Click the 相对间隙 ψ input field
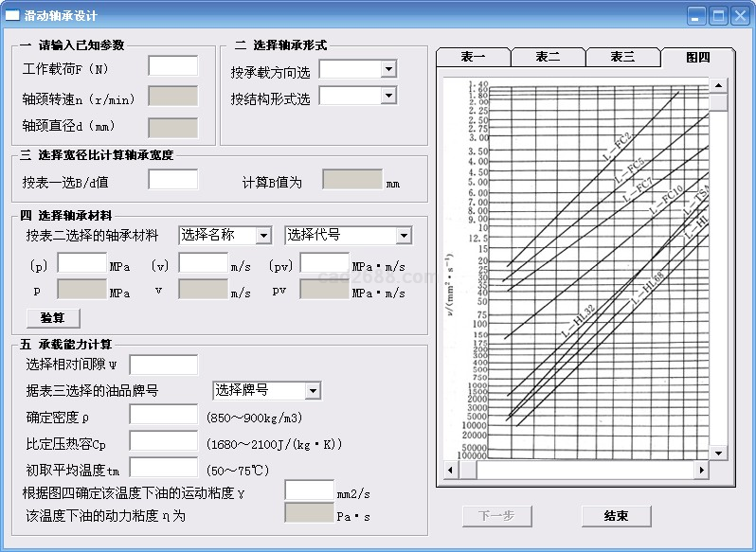Viewport: 756px width, 552px height. point(163,365)
